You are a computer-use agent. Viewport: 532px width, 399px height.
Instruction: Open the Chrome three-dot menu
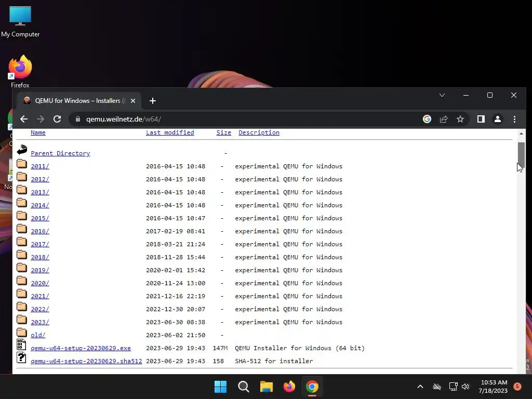(514, 119)
